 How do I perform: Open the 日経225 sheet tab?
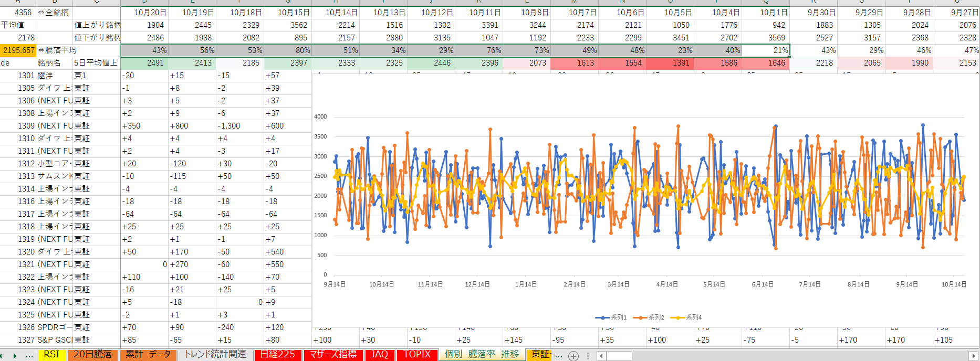278,355
